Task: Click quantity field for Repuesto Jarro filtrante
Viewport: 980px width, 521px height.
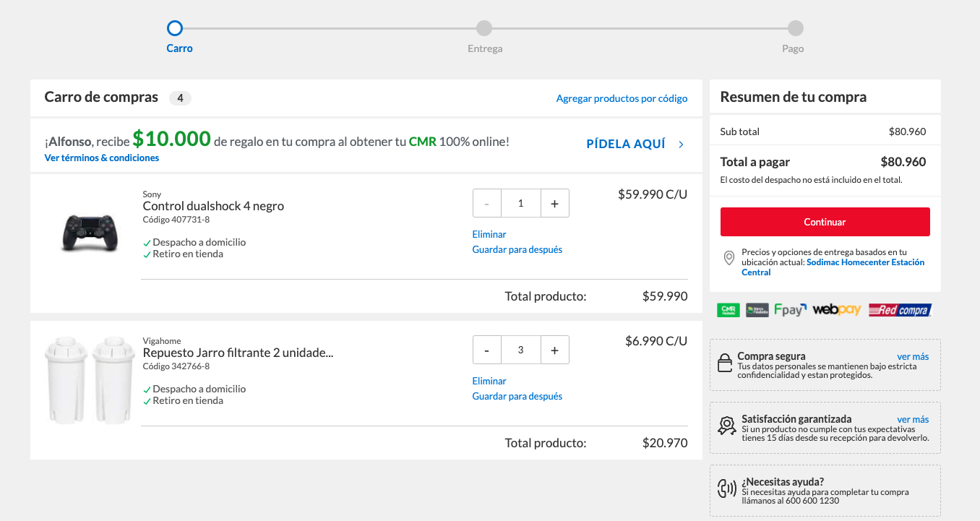Action: click(521, 350)
